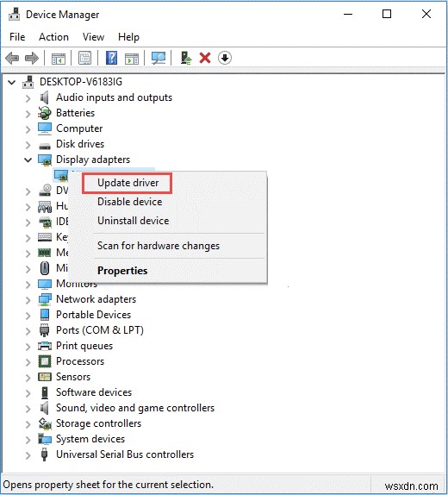Open the Help menu

tap(128, 37)
